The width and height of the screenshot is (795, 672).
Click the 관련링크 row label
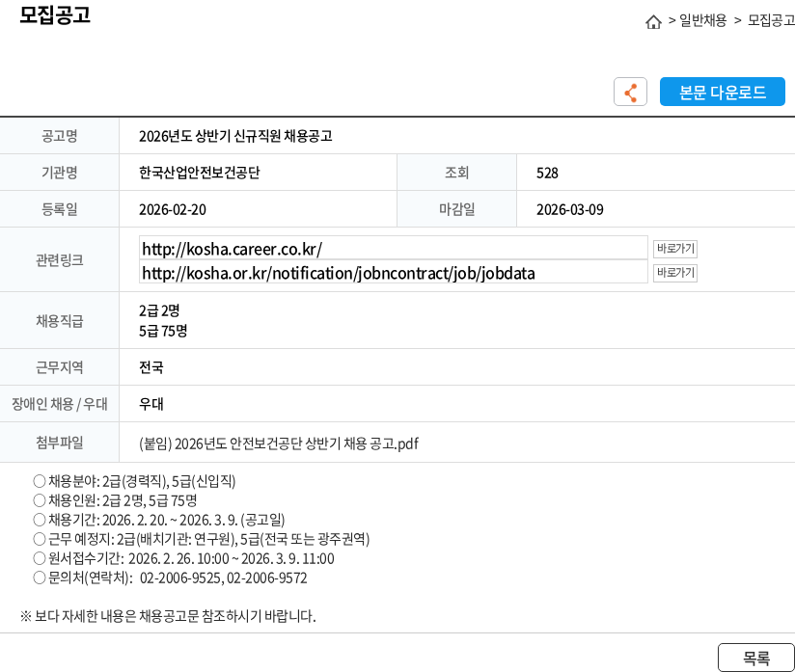pos(59,260)
